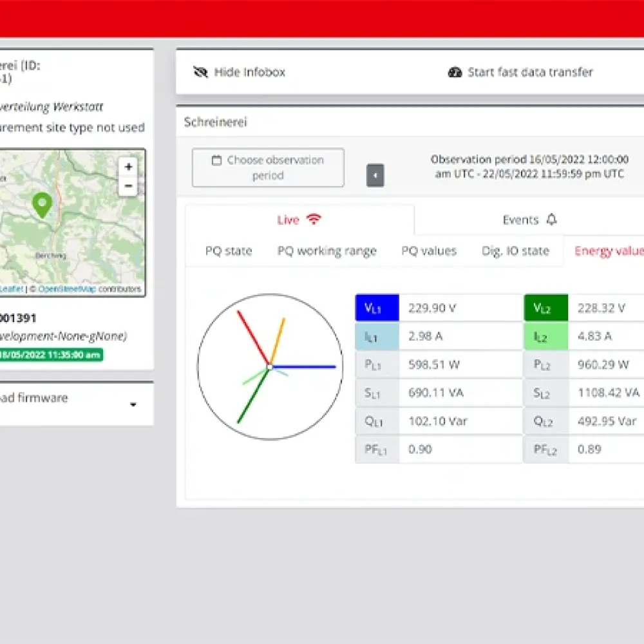Click the phasor diagram circle
The height and width of the screenshot is (644, 644).
coord(270,367)
